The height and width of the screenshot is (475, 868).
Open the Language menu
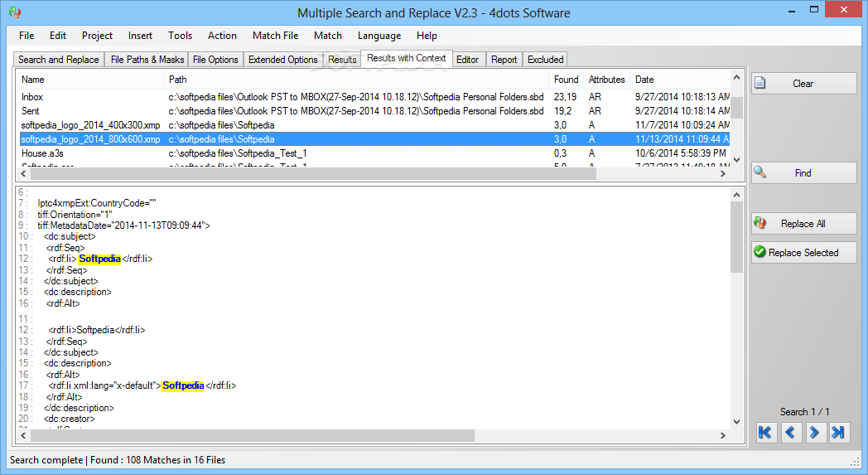[x=379, y=36]
